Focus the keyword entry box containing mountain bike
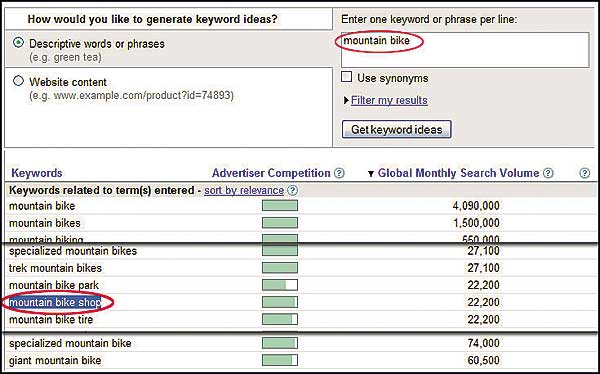 point(465,50)
